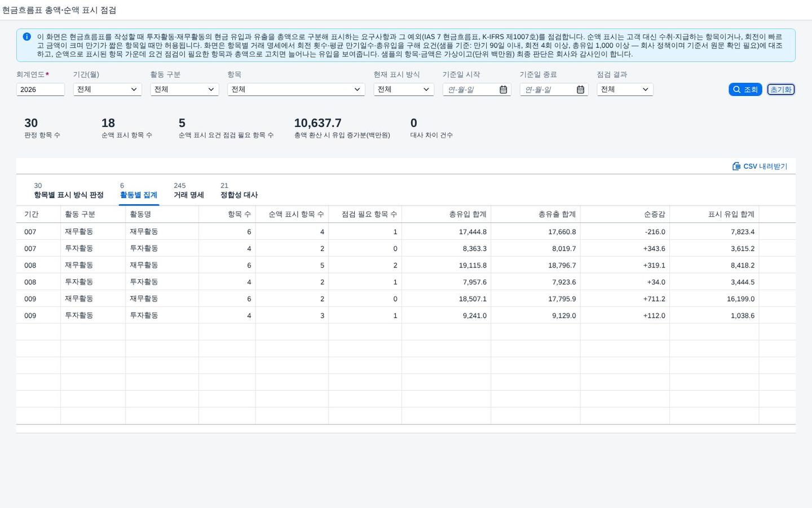Screen dimensions: 812x508
Task: Switch to 항목별 표시 방식 판정 tab
Action: (x=69, y=191)
